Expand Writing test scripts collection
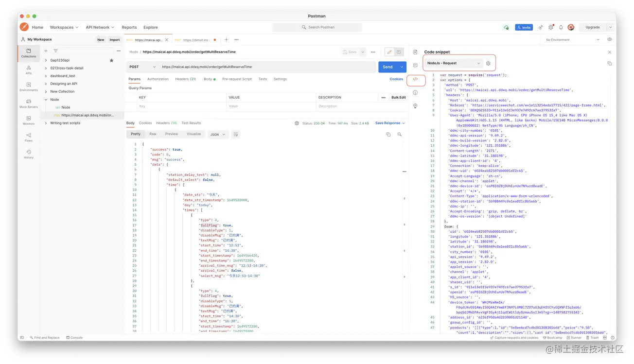 [46, 123]
